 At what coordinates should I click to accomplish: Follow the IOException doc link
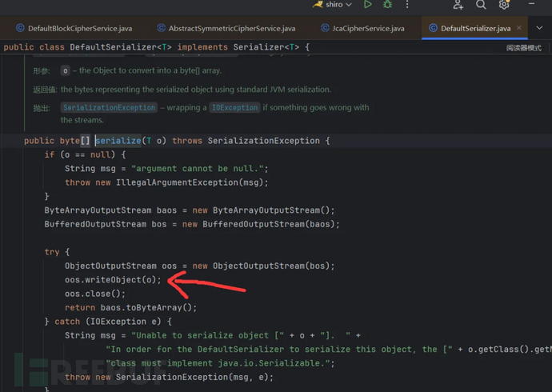[234, 107]
